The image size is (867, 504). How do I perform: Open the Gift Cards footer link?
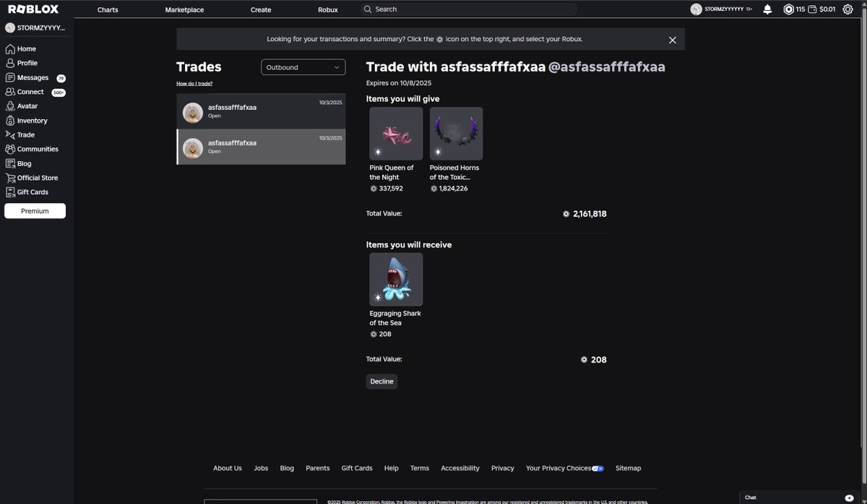[357, 468]
